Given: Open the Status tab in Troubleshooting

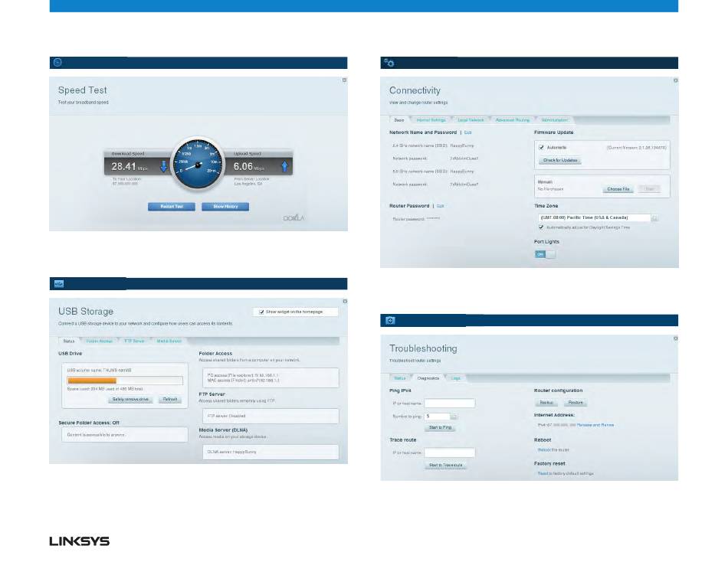Looking at the screenshot, I should tap(400, 378).
